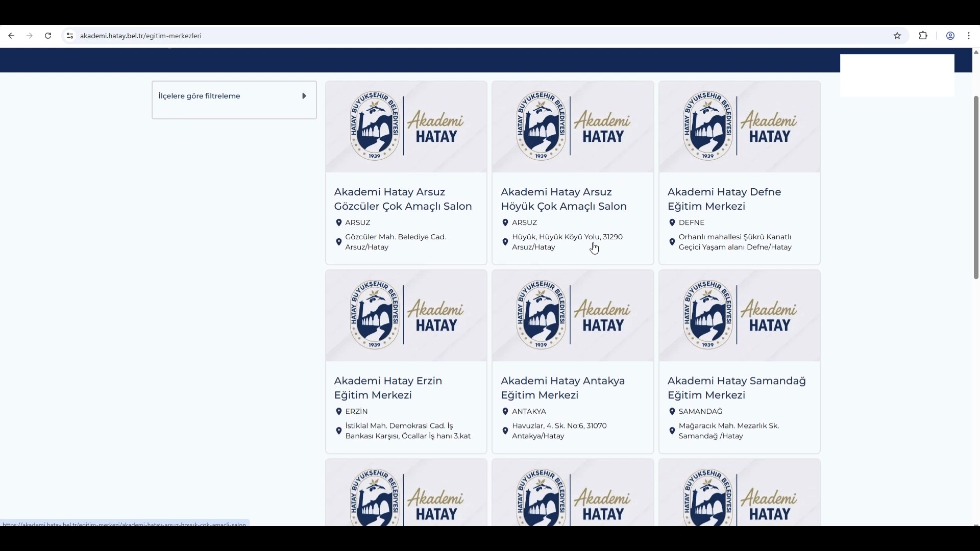Open the browser profile icon
This screenshot has height=551, width=980.
click(950, 36)
